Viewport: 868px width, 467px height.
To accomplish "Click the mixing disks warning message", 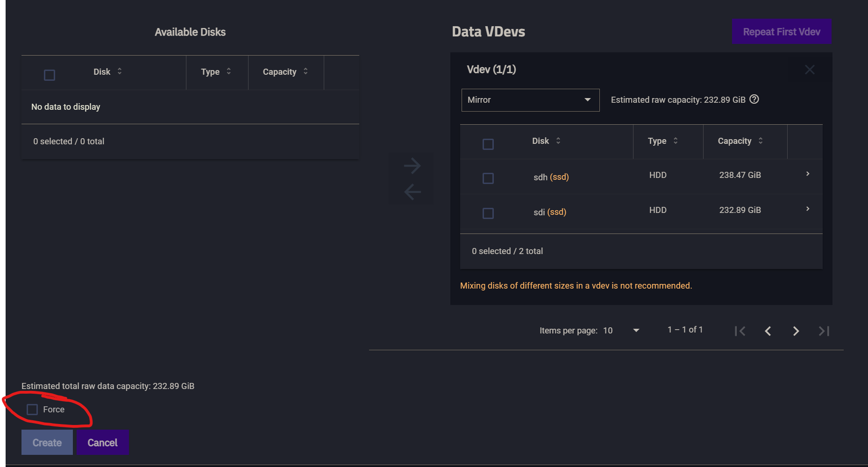I will click(576, 286).
